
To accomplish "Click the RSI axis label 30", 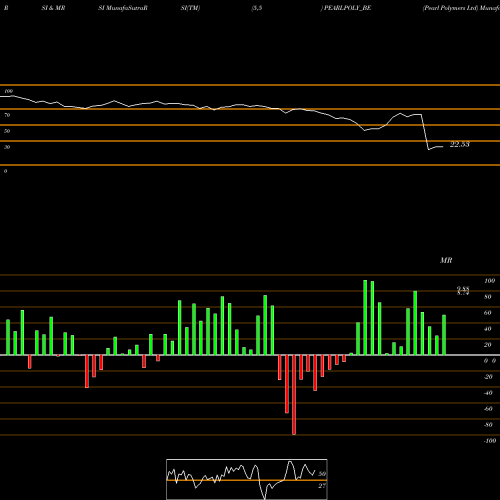I will tap(7, 147).
